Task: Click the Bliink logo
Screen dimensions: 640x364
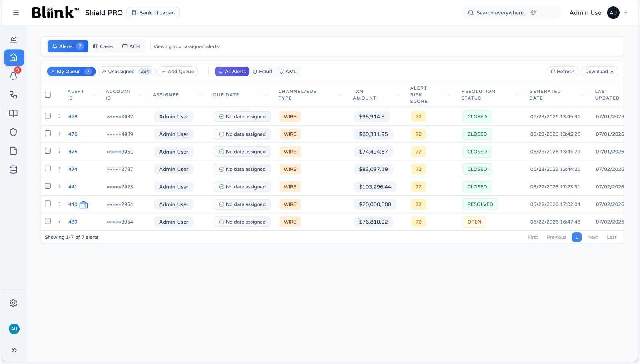Action: 55,13
